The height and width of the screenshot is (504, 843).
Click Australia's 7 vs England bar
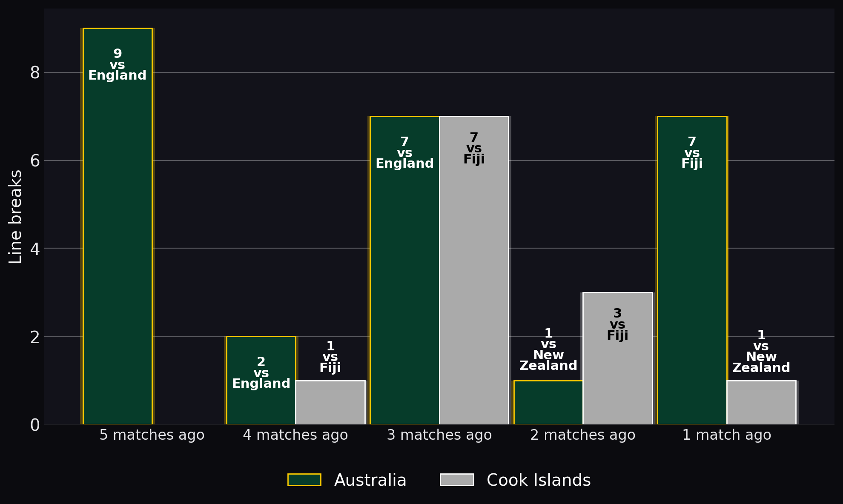(404, 270)
